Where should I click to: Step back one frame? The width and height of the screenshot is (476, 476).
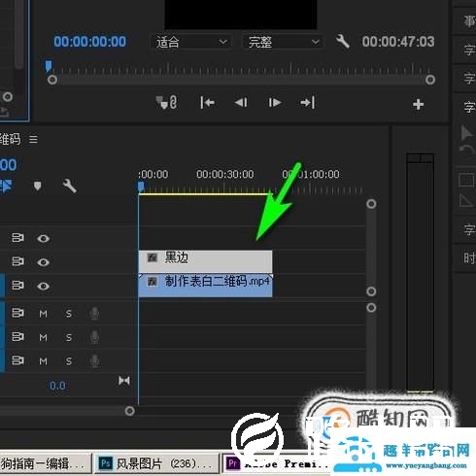tap(241, 103)
